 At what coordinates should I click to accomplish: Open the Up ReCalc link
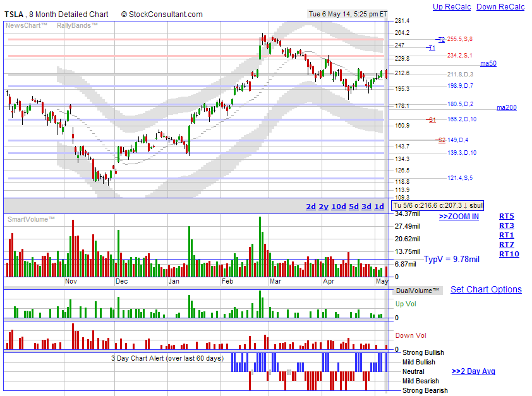tap(452, 7)
